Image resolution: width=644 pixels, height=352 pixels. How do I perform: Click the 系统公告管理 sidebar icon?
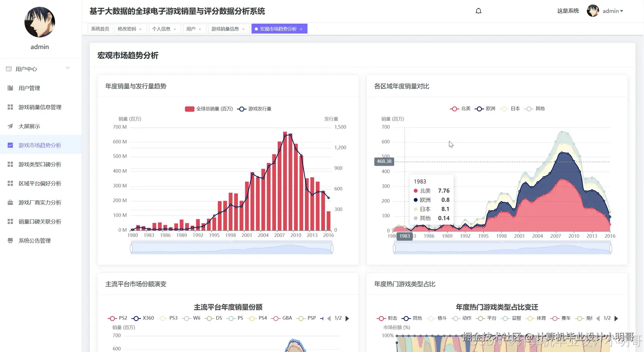click(x=10, y=241)
